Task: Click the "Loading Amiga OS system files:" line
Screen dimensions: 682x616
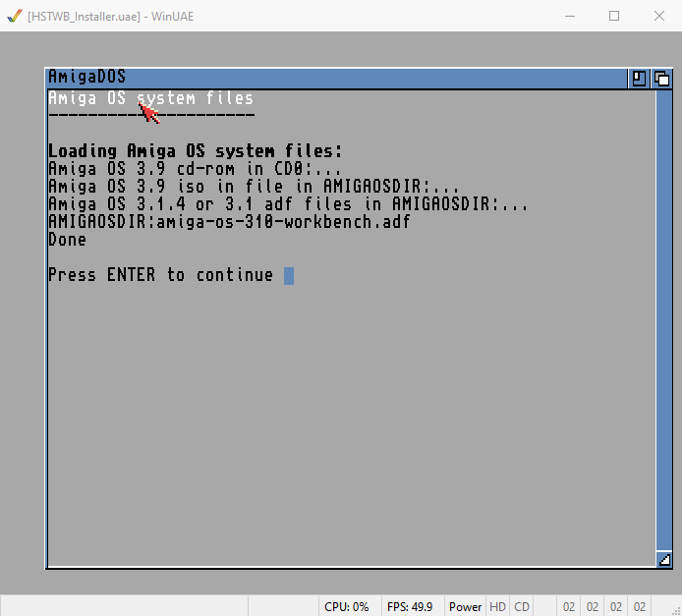Action: tap(196, 151)
